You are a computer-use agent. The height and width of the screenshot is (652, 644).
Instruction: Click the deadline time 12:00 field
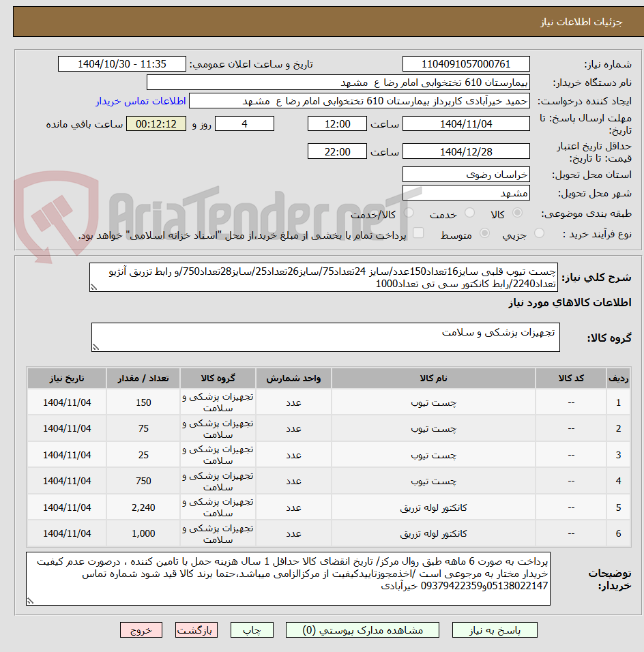338,124
